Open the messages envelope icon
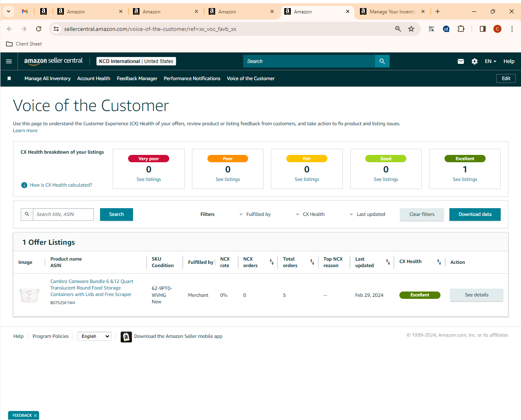 click(461, 61)
